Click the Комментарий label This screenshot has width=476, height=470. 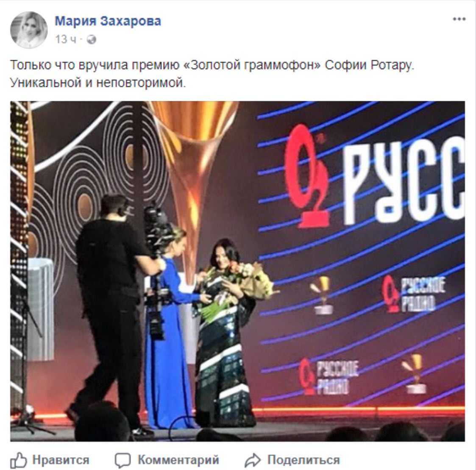(178, 460)
